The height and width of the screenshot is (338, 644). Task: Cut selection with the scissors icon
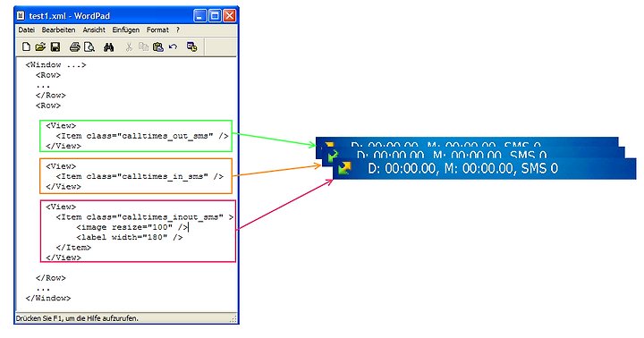(129, 47)
